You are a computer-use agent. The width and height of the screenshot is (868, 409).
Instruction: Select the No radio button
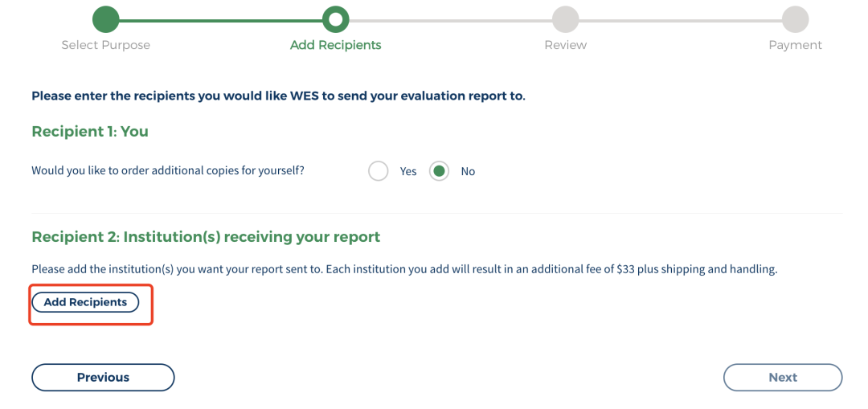[439, 171]
